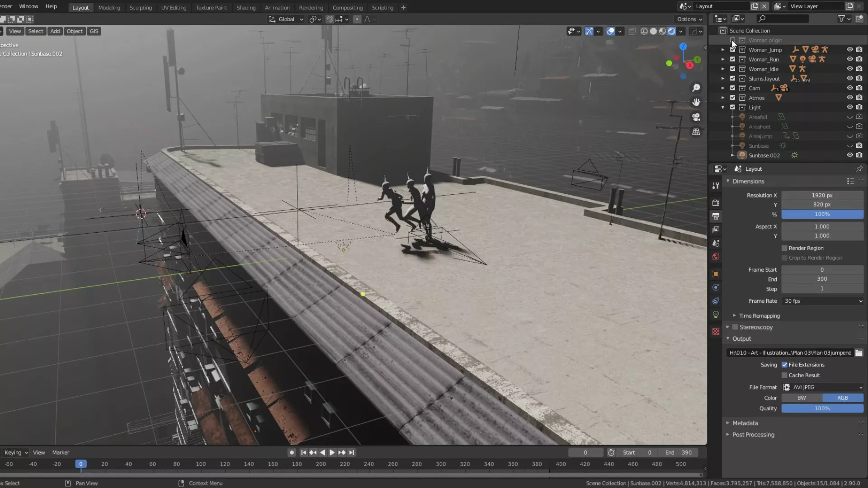The height and width of the screenshot is (488, 868).
Task: Toggle X-ray view in viewport header
Action: click(632, 31)
